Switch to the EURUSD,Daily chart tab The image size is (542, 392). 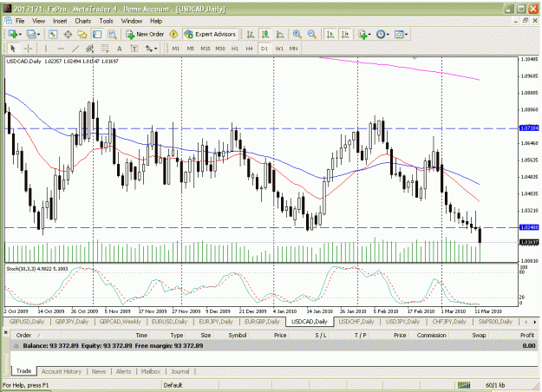(169, 322)
